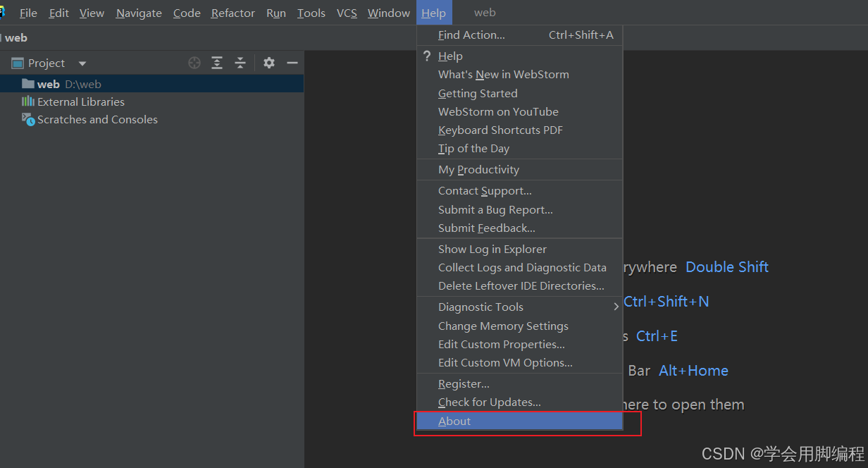Select Getting Started menu entry
This screenshot has height=468, width=868.
click(519, 93)
